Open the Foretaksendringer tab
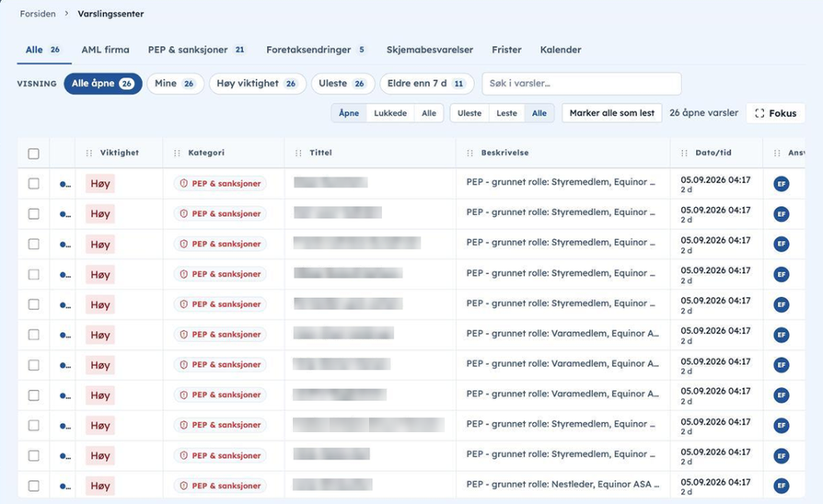 316,50
